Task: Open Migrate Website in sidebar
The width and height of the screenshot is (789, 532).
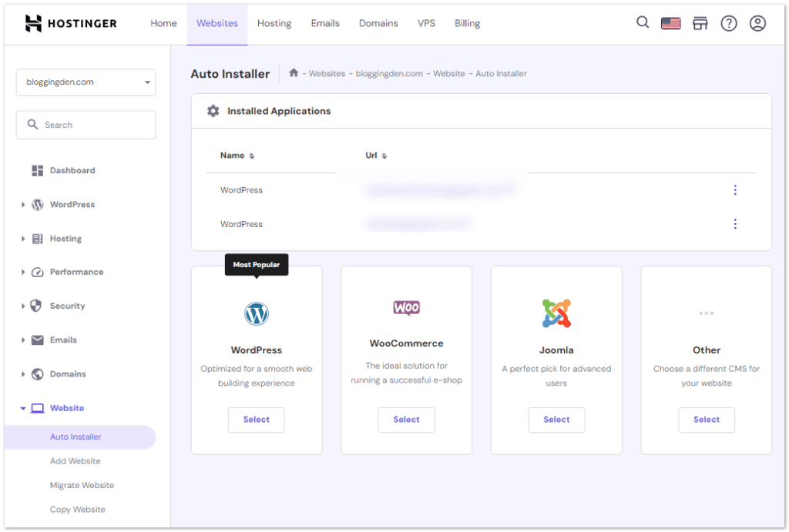Action: point(82,485)
